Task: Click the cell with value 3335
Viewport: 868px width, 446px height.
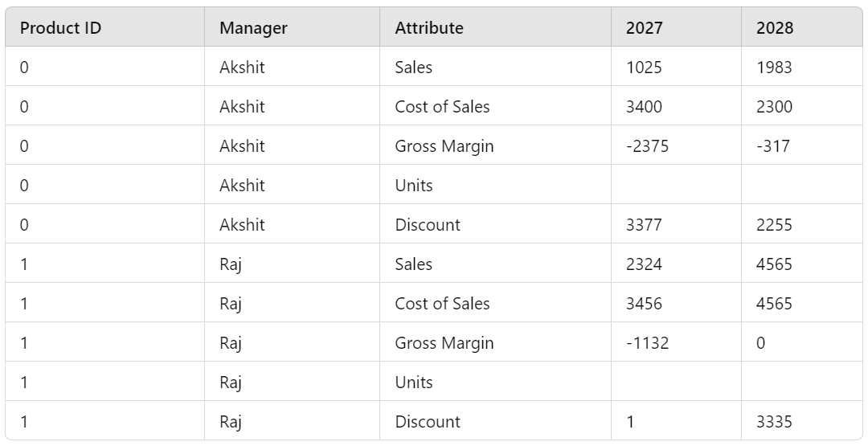Action: tap(774, 422)
